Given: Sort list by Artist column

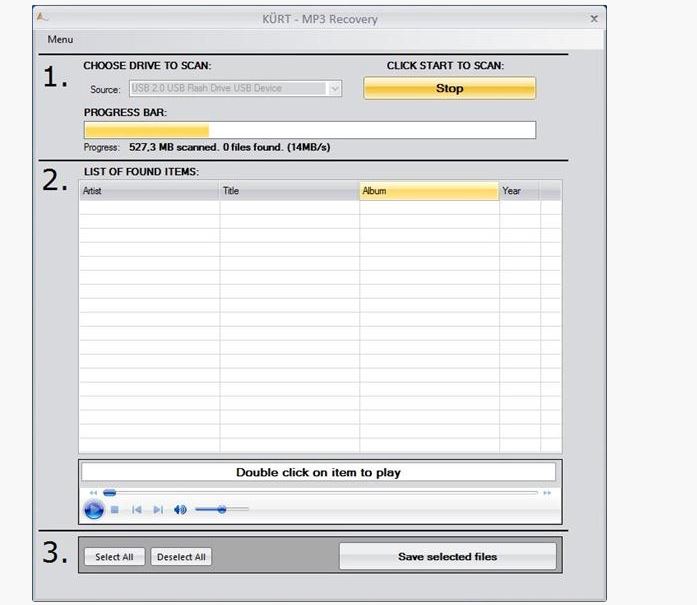Looking at the screenshot, I should [149, 191].
